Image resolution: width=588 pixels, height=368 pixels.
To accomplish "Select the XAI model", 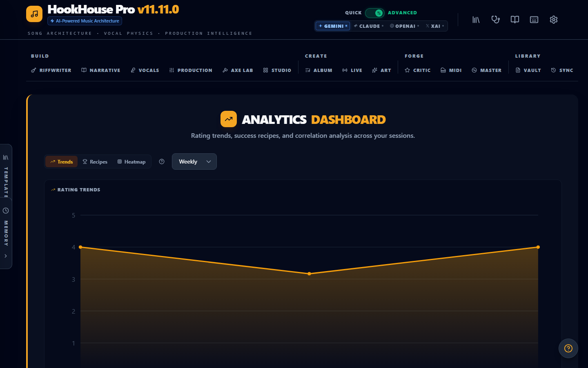I will click(434, 26).
